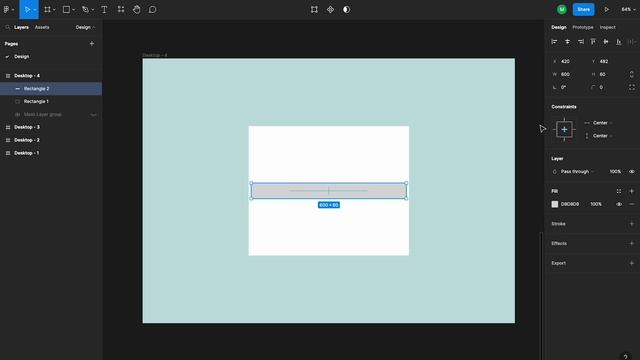Viewport: 640px width, 360px height.
Task: Remove the fill with minus icon
Action: pyautogui.click(x=631, y=204)
